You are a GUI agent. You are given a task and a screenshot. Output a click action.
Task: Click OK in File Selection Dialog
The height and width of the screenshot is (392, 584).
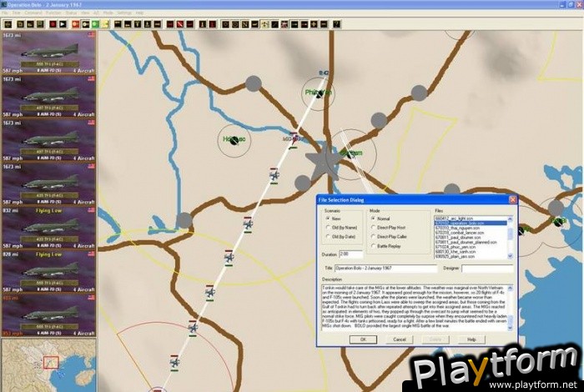tap(363, 339)
